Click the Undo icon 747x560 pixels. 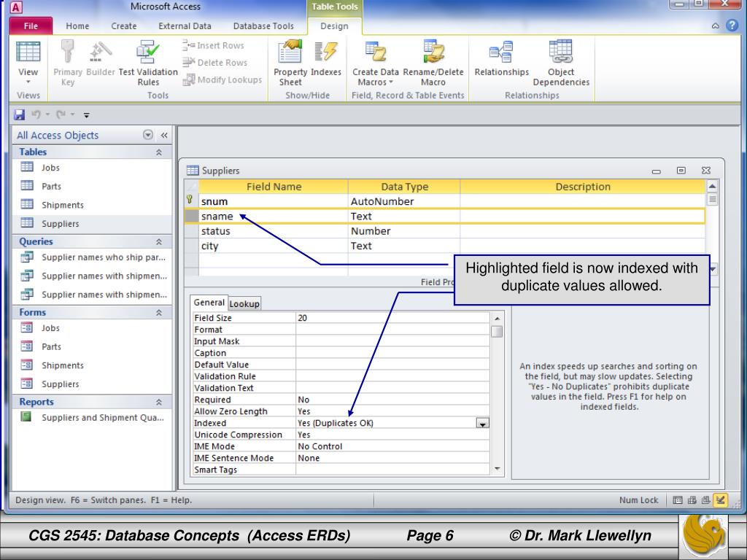pos(36,114)
